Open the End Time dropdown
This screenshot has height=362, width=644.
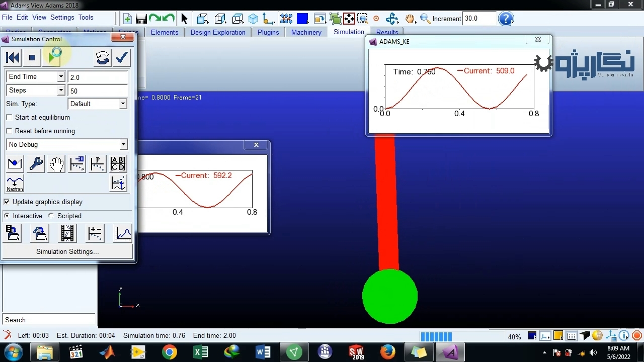coord(61,77)
